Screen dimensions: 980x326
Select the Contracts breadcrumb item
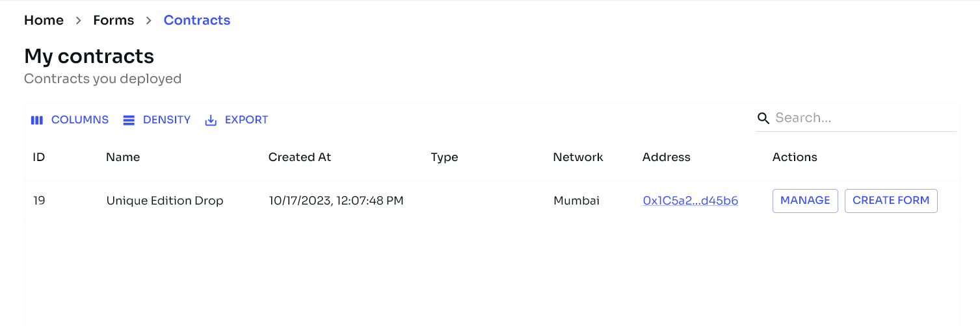[x=197, y=20]
